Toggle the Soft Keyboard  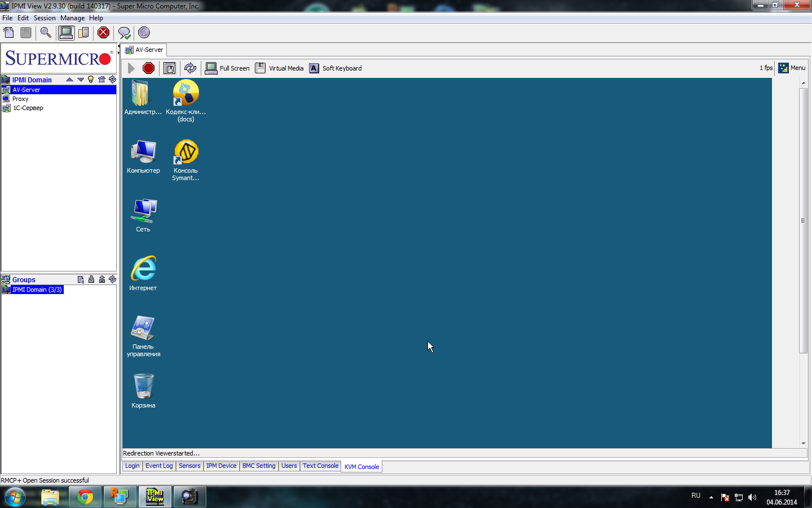[x=336, y=68]
